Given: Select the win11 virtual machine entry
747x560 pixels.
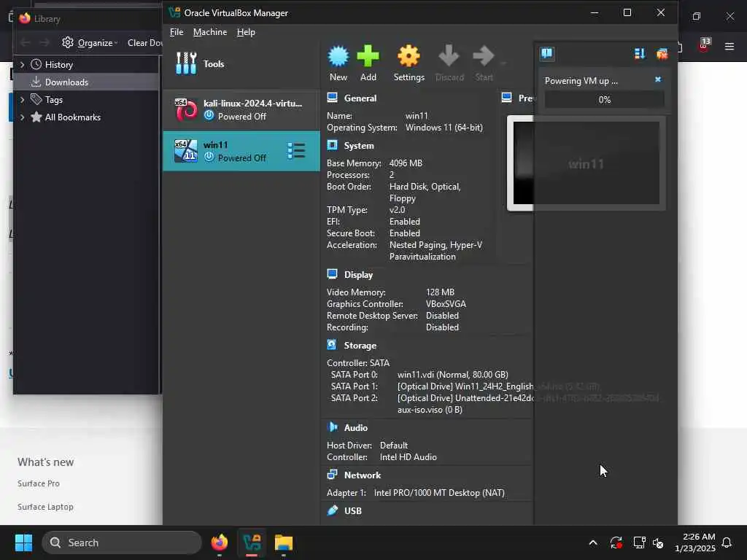Looking at the screenshot, I should point(241,151).
